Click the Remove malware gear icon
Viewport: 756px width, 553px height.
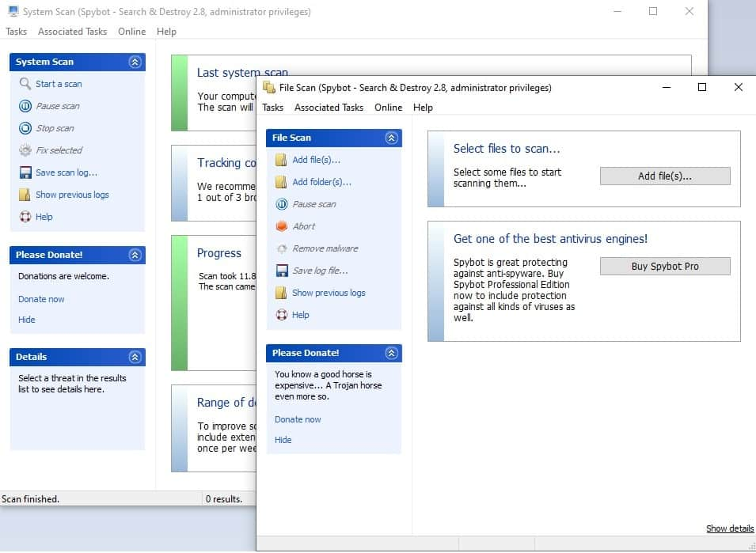pyautogui.click(x=282, y=248)
